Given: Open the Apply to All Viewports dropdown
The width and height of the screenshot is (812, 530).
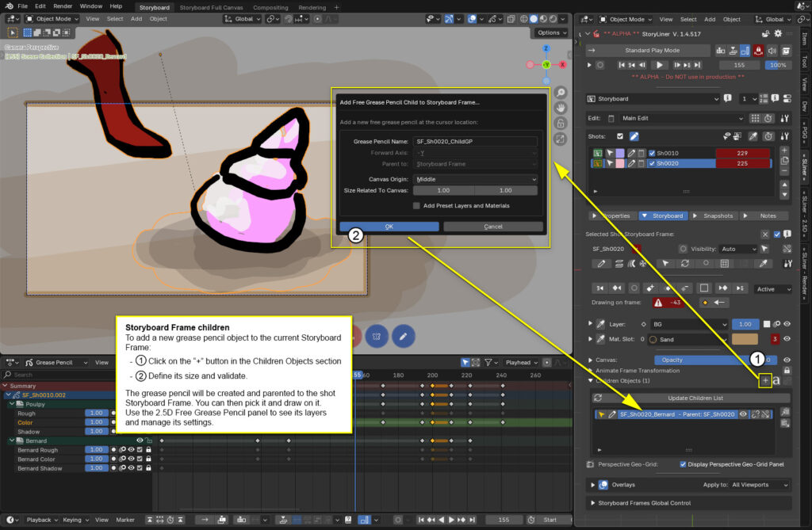Looking at the screenshot, I should [760, 485].
